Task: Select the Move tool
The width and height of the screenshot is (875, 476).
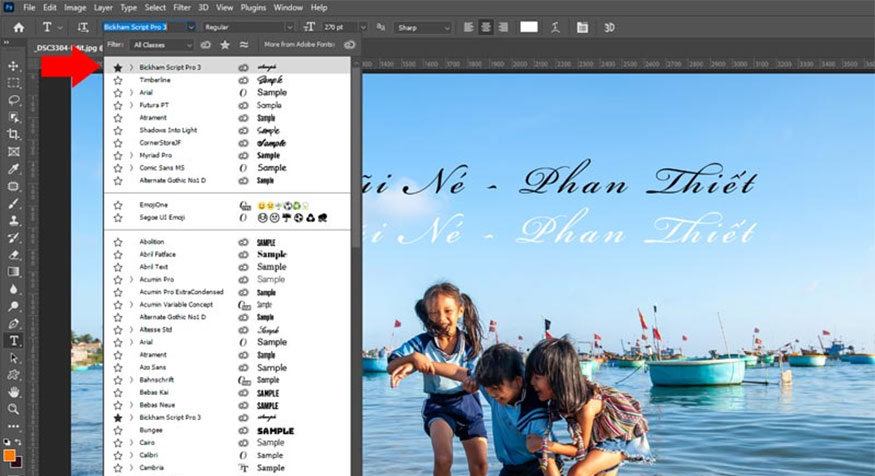Action: (x=14, y=66)
